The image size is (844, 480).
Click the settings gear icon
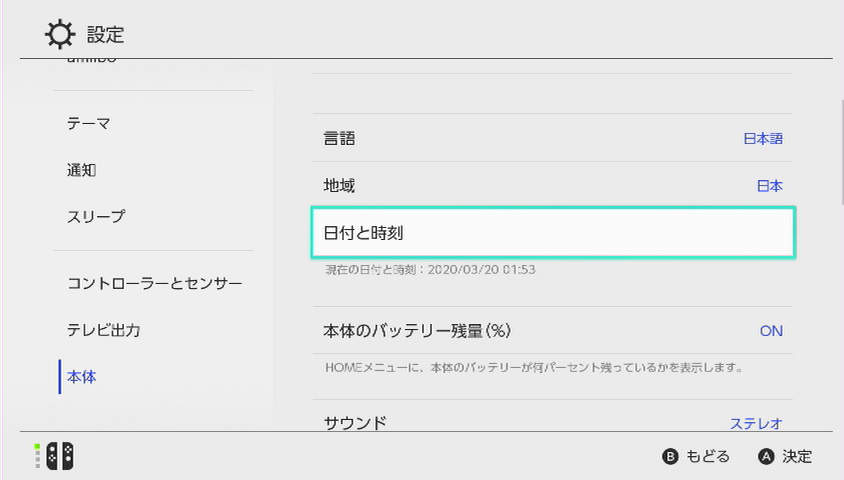click(60, 35)
